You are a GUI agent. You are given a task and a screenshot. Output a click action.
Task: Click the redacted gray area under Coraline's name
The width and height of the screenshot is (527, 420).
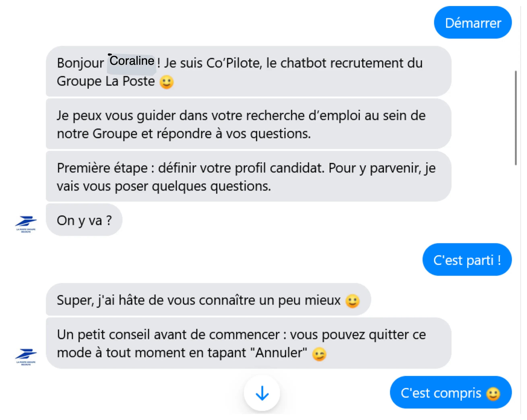click(131, 71)
